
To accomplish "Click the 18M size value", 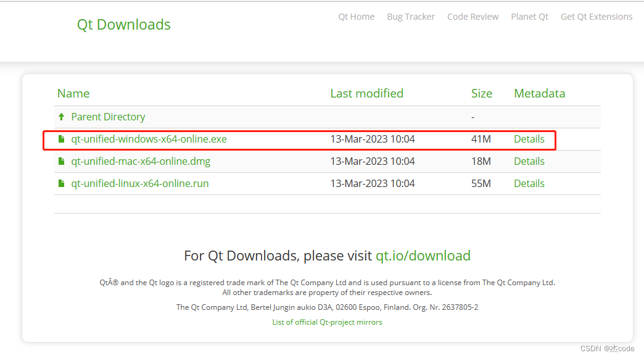I will (x=481, y=161).
